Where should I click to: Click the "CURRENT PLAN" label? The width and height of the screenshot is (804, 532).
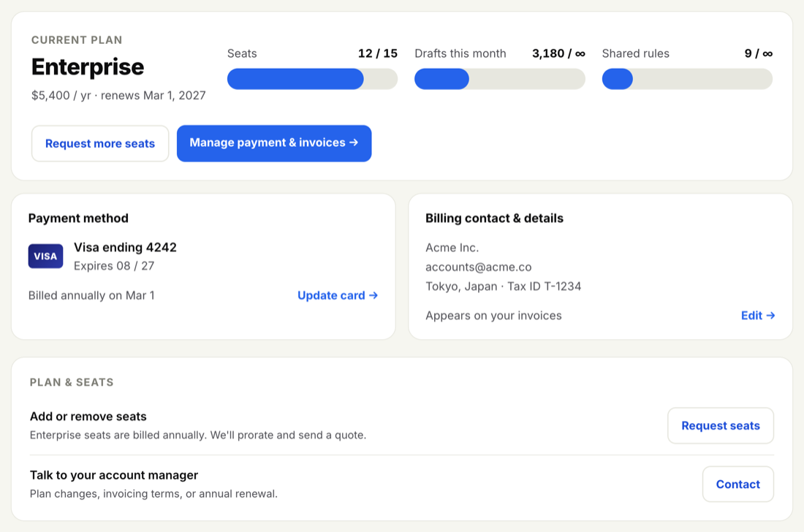pos(77,40)
